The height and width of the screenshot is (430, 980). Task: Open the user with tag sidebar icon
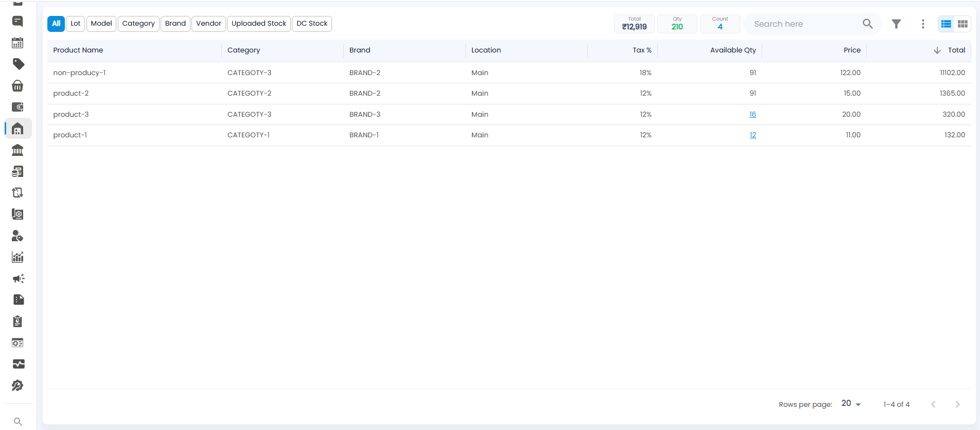point(17,236)
